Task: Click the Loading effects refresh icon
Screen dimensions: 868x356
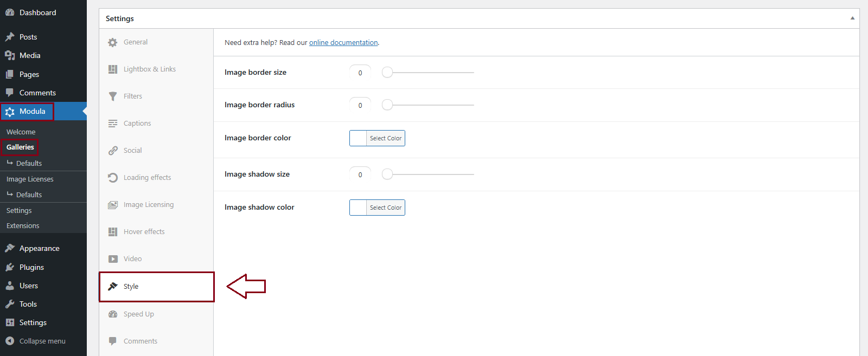Action: [113, 178]
